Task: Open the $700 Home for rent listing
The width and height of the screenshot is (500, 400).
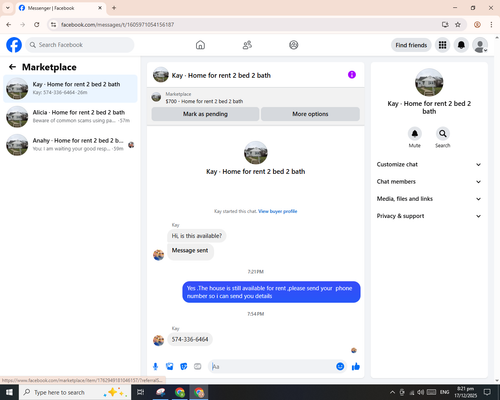Action: [x=204, y=101]
